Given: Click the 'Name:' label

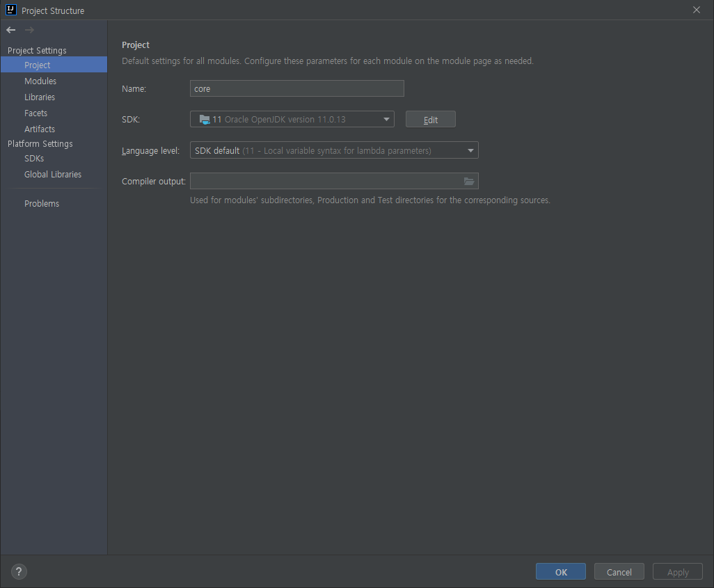Looking at the screenshot, I should pos(134,89).
